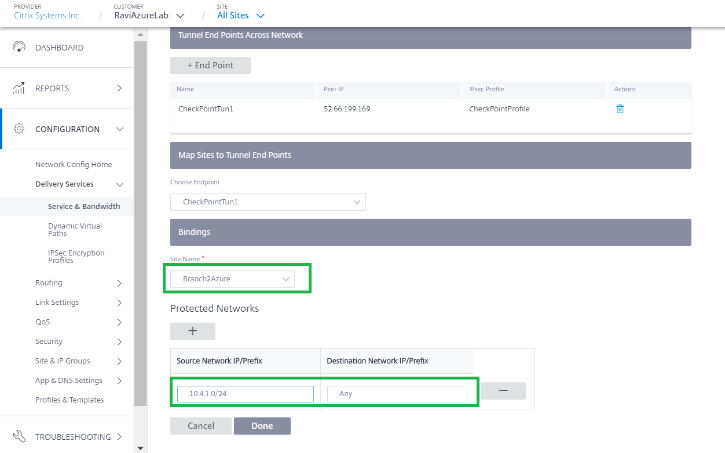Image resolution: width=725 pixels, height=453 pixels.
Task: Click the + End Point button
Action: point(210,65)
